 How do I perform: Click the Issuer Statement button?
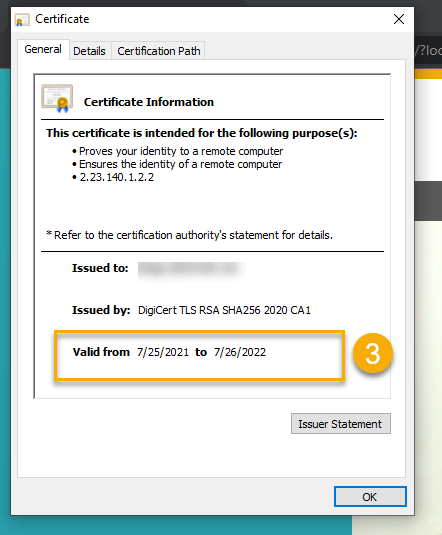[x=341, y=424]
